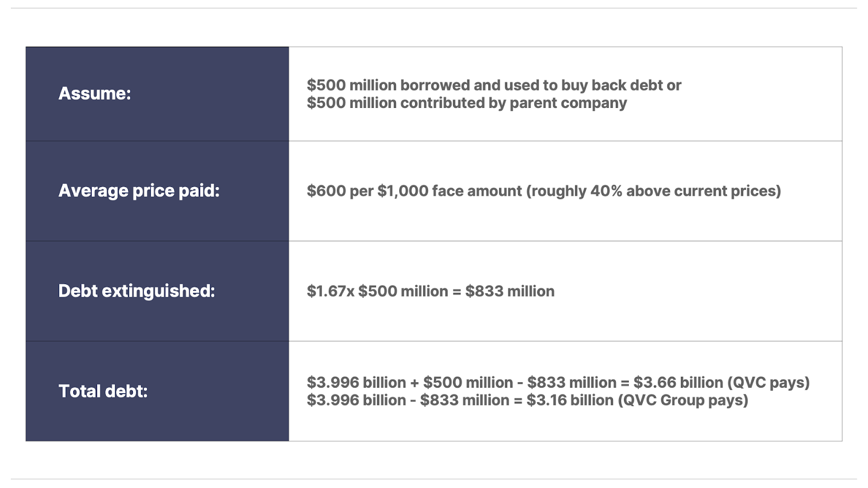Click the 'Assume:' label cell

click(157, 94)
